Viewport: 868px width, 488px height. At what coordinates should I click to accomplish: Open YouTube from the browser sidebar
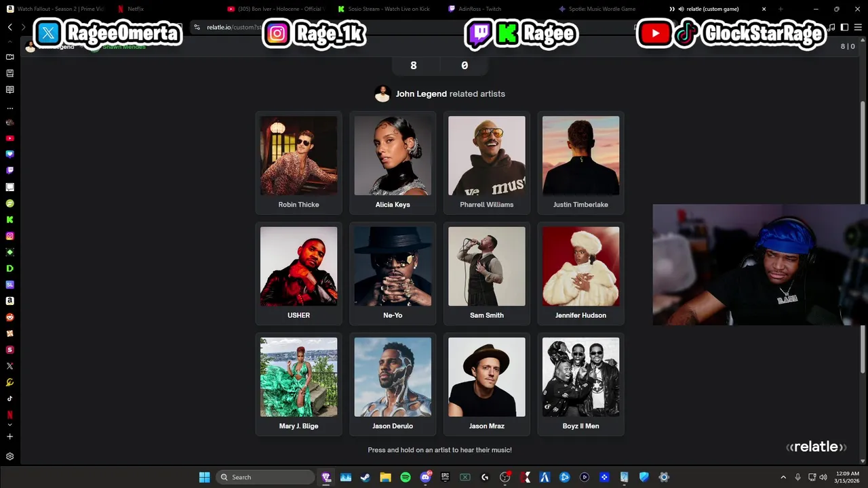[9, 138]
